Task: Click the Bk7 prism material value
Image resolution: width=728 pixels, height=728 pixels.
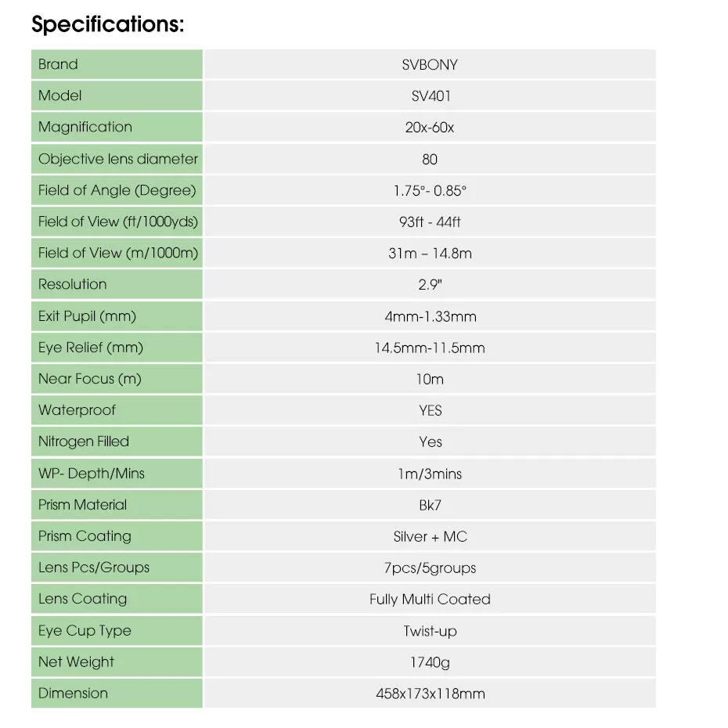Action: pyautogui.click(x=430, y=505)
